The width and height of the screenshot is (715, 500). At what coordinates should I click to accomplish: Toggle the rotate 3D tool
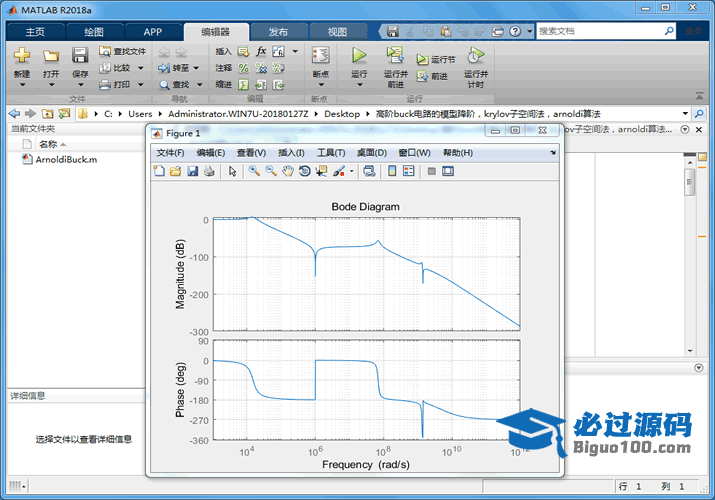tap(305, 171)
